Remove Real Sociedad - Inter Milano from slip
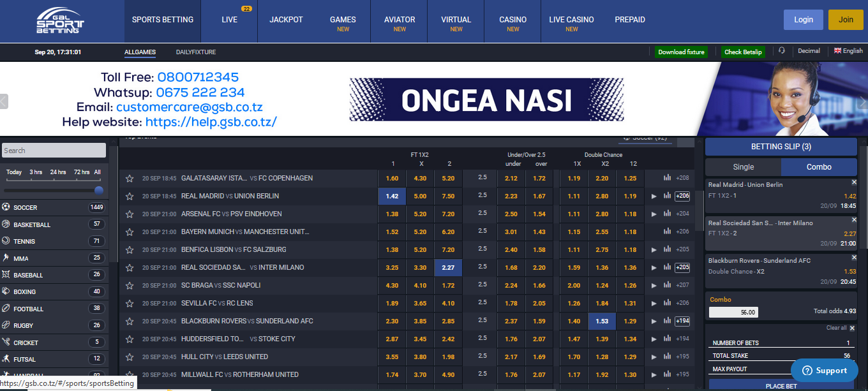This screenshot has height=391, width=868. tap(854, 219)
